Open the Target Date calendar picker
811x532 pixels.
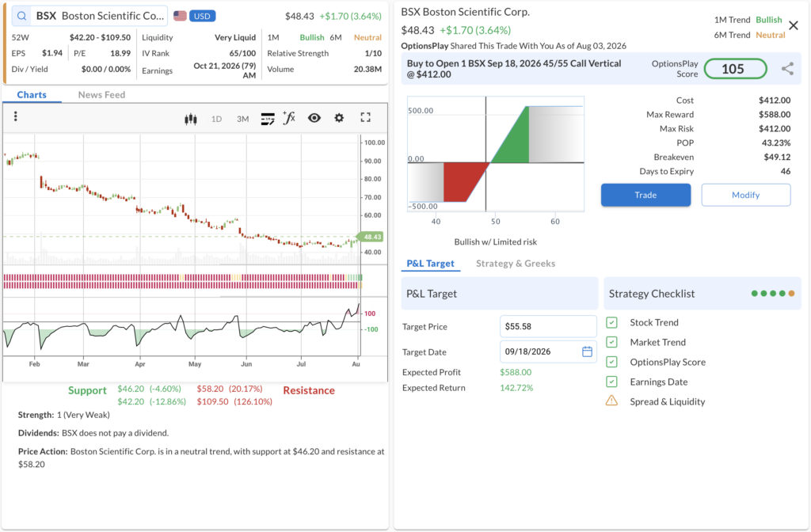click(587, 351)
